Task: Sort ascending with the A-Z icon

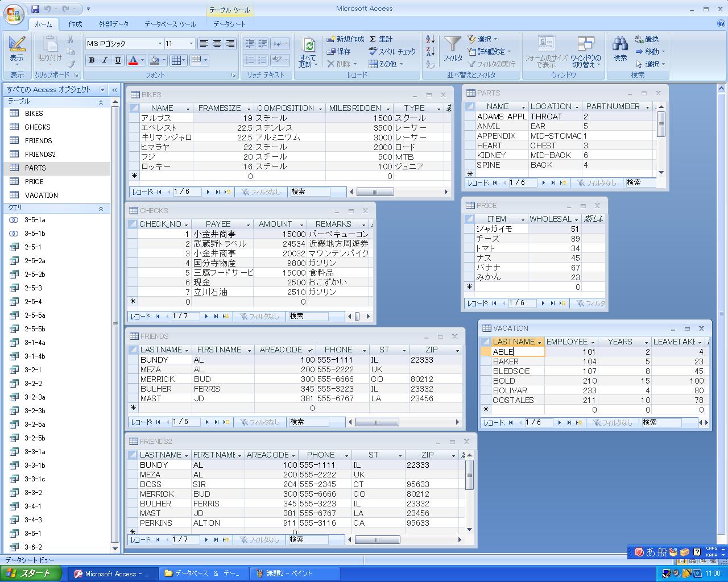Action: click(x=431, y=39)
